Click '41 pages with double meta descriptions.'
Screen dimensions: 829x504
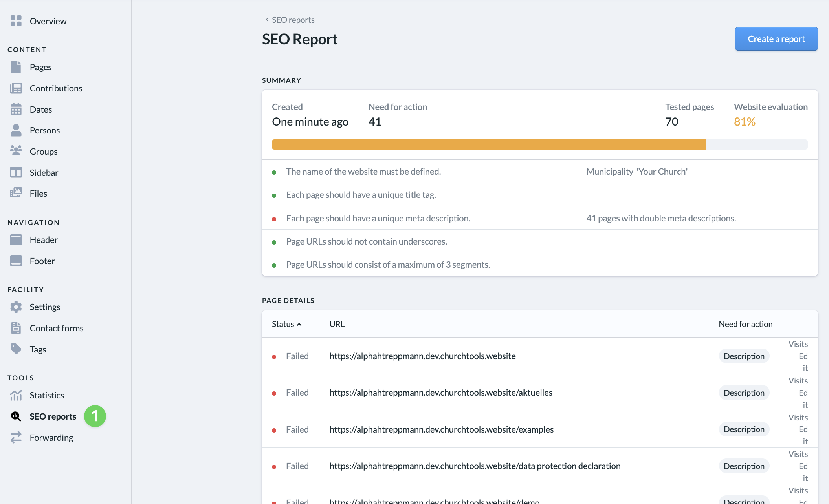[x=661, y=218]
